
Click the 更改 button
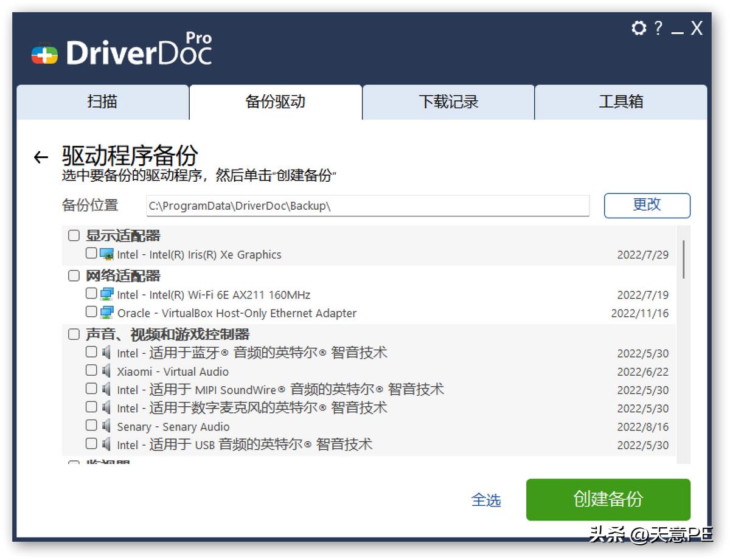tap(647, 205)
